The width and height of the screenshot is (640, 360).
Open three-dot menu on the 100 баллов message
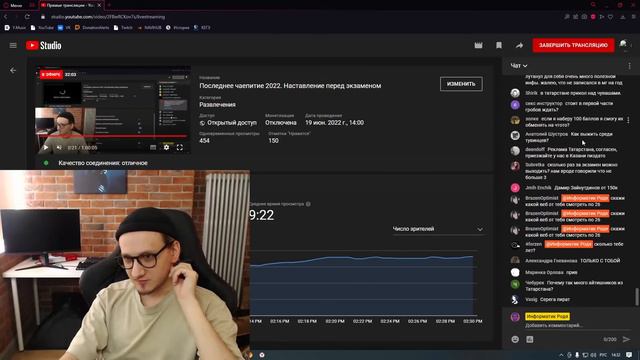(x=628, y=120)
